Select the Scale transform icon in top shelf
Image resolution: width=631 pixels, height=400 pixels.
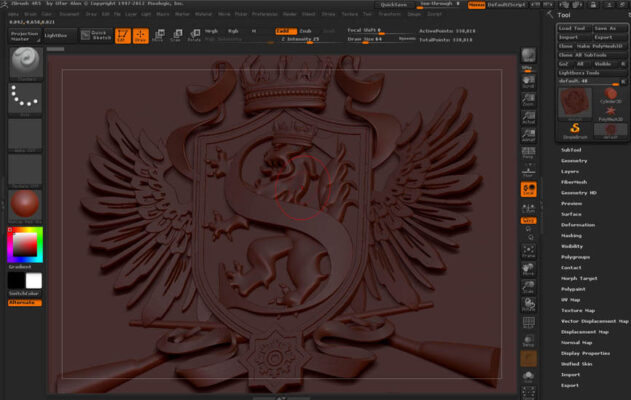[x=176, y=35]
